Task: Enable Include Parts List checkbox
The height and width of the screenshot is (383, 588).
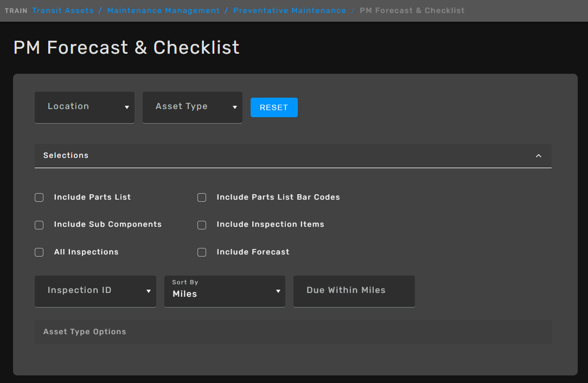Action: pyautogui.click(x=39, y=197)
